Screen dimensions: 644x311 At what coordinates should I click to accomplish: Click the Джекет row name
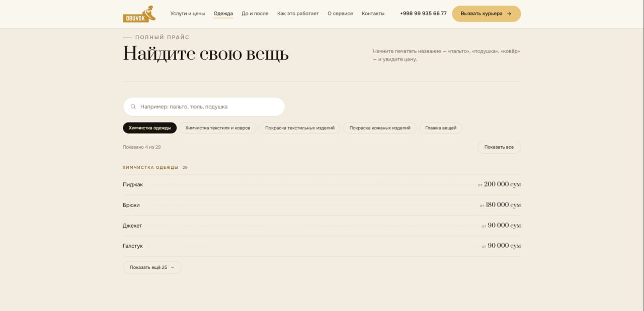point(132,226)
